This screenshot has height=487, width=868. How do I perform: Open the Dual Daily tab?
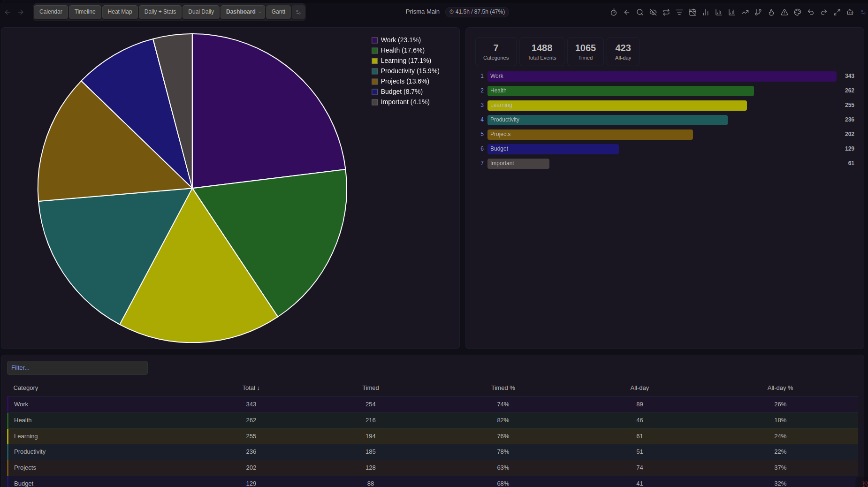tap(201, 12)
